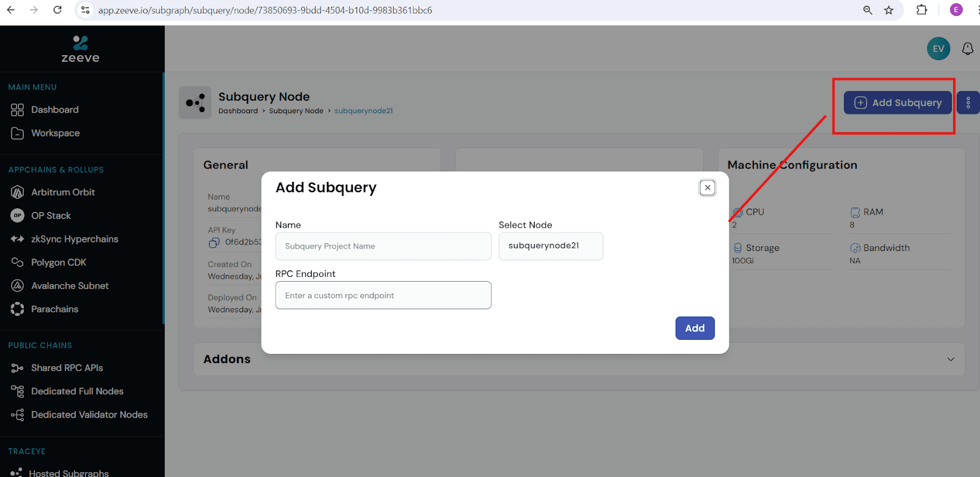Open the three-dot more options menu
This screenshot has height=477, width=980.
coord(968,103)
